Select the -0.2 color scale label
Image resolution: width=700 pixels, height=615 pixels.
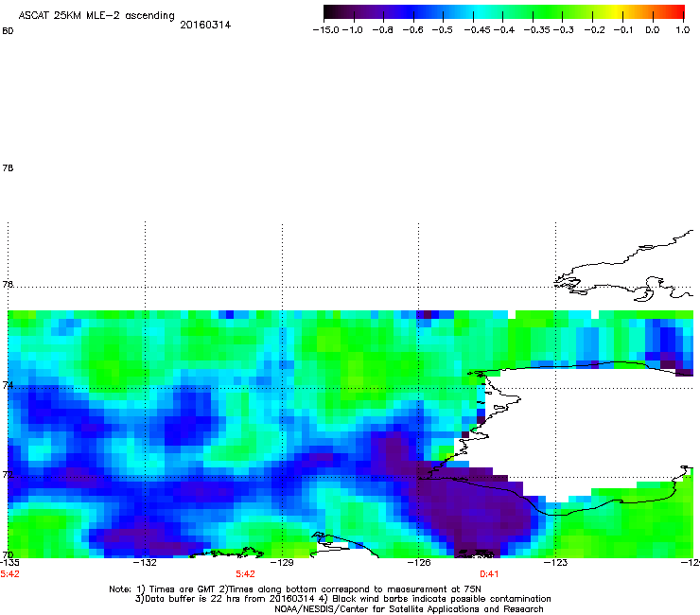click(x=594, y=30)
